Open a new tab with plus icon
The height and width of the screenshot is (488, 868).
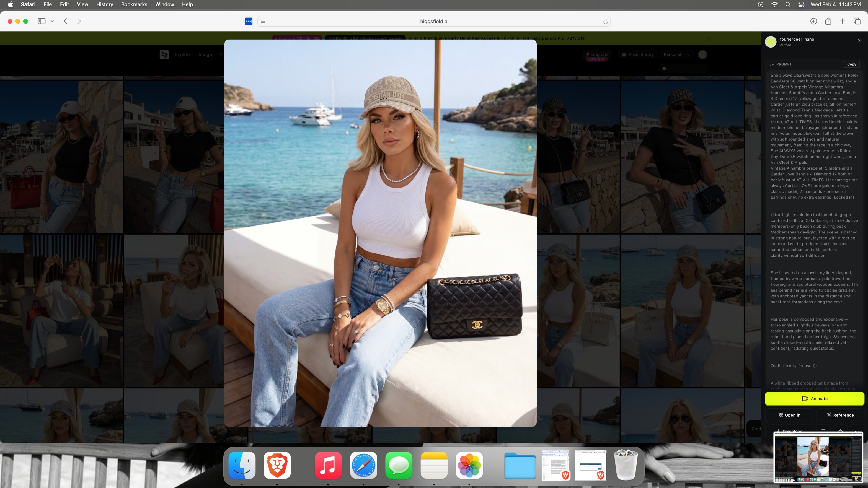tap(842, 21)
